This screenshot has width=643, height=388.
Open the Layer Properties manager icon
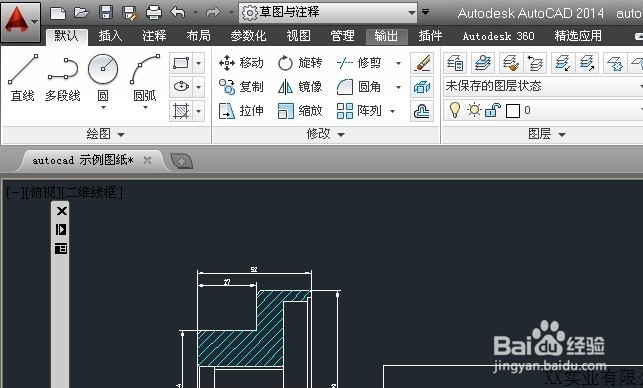[x=455, y=63]
